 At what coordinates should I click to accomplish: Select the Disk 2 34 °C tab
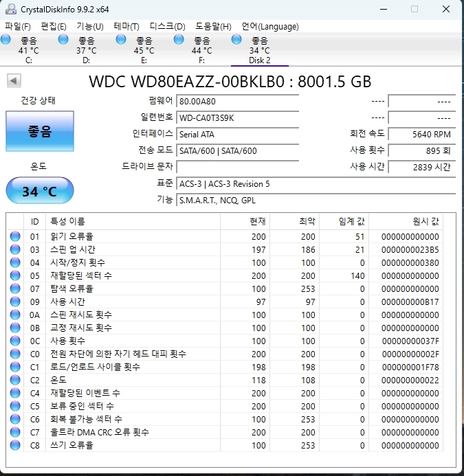tap(260, 49)
